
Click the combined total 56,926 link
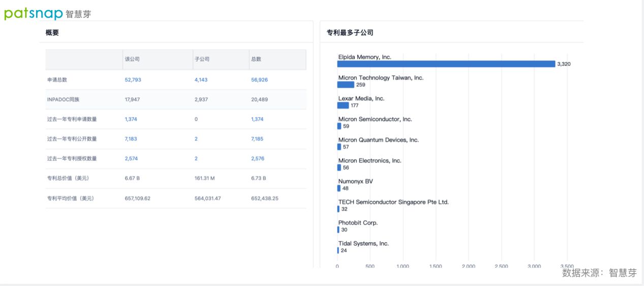point(259,80)
